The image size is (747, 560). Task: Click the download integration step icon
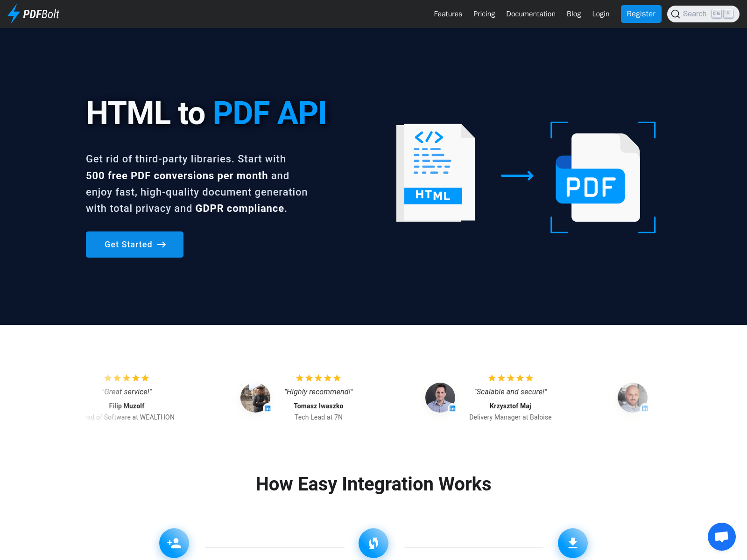click(x=572, y=543)
